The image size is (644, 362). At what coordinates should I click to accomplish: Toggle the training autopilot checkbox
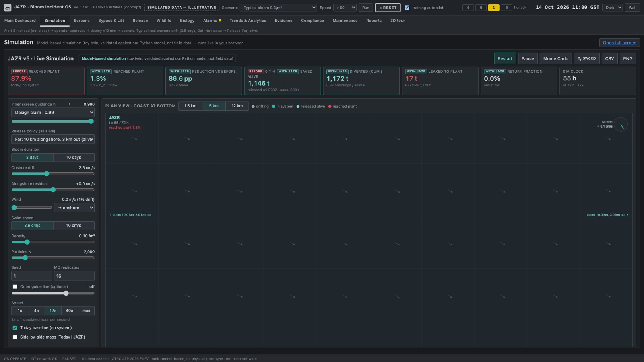coord(407,8)
